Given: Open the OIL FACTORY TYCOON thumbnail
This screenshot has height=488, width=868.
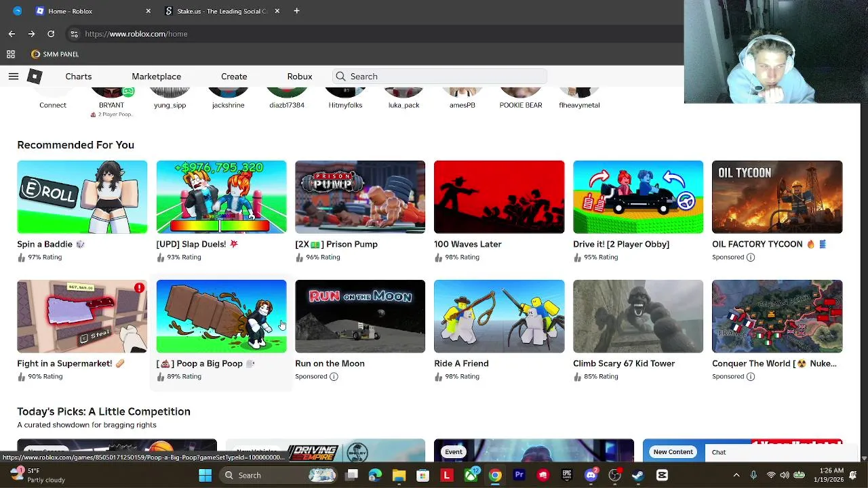Looking at the screenshot, I should 777,197.
